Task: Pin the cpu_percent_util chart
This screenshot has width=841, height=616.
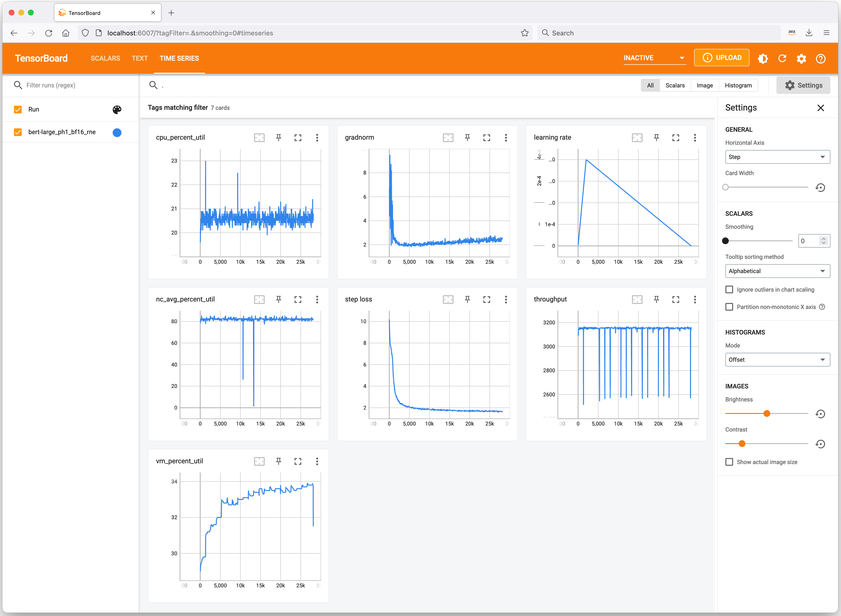Action: click(x=279, y=137)
